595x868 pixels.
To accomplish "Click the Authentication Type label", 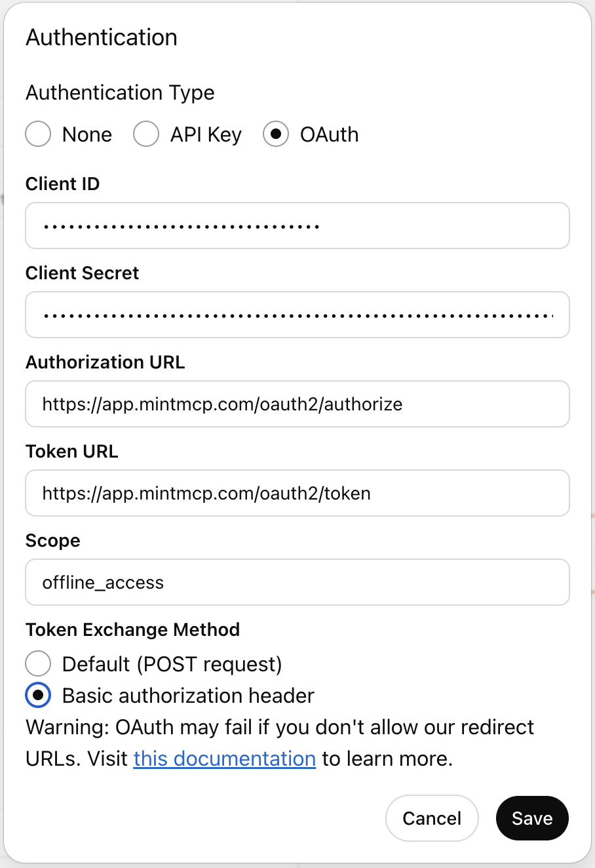I will tap(119, 92).
